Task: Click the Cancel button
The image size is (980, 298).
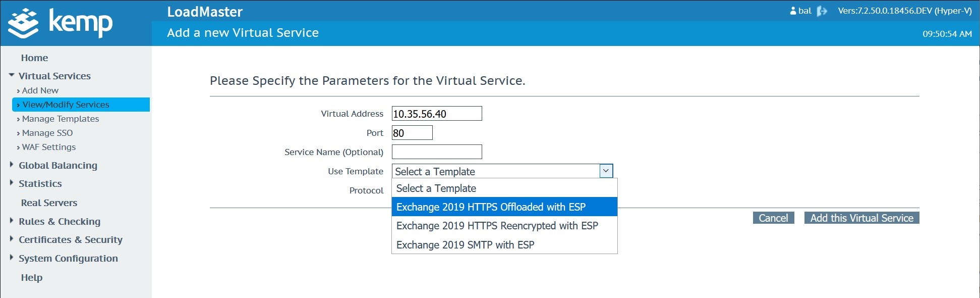Action: click(773, 218)
